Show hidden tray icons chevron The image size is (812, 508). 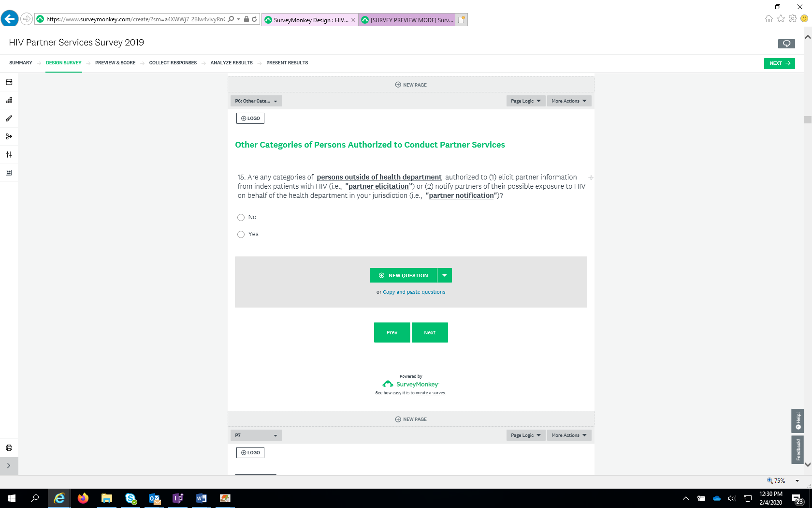tap(685, 498)
